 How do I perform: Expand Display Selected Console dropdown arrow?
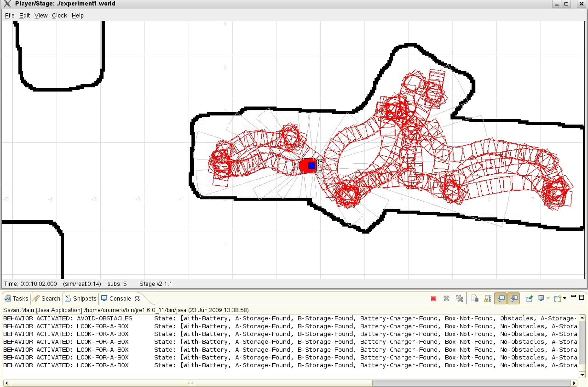[x=548, y=299]
